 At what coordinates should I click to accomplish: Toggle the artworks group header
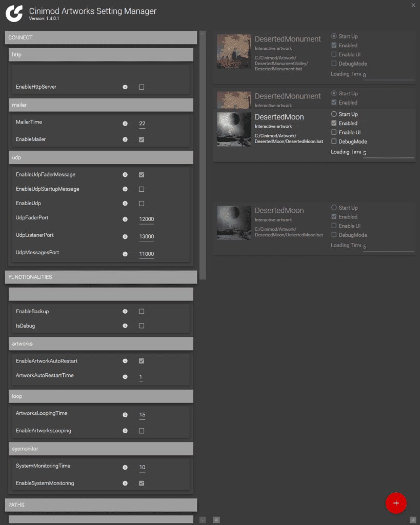tap(101, 344)
